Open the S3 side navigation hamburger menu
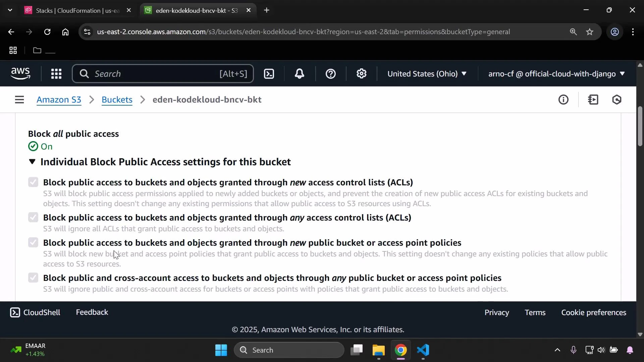 tap(19, 100)
